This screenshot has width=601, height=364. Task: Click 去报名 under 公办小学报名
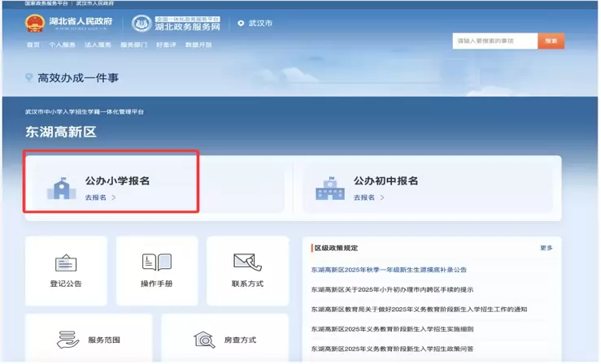(95, 197)
